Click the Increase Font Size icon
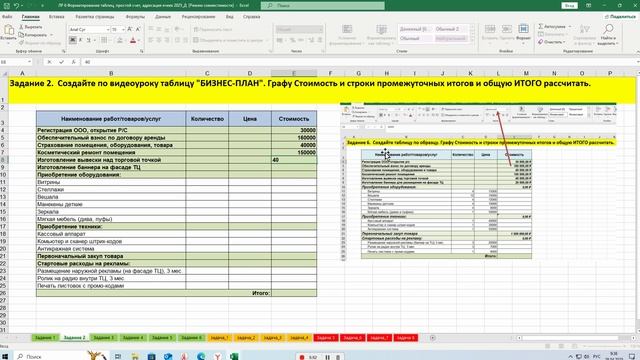Screen dimensions: 640x360 (x=129, y=29)
